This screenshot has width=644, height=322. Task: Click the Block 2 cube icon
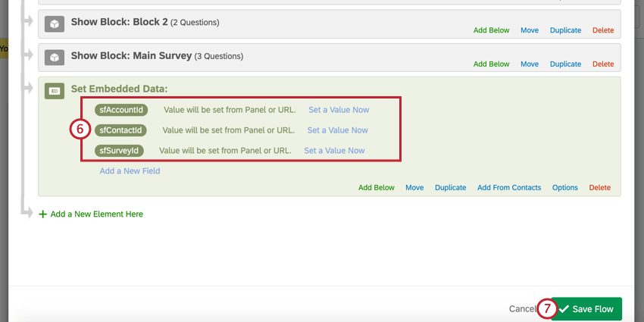(55, 24)
